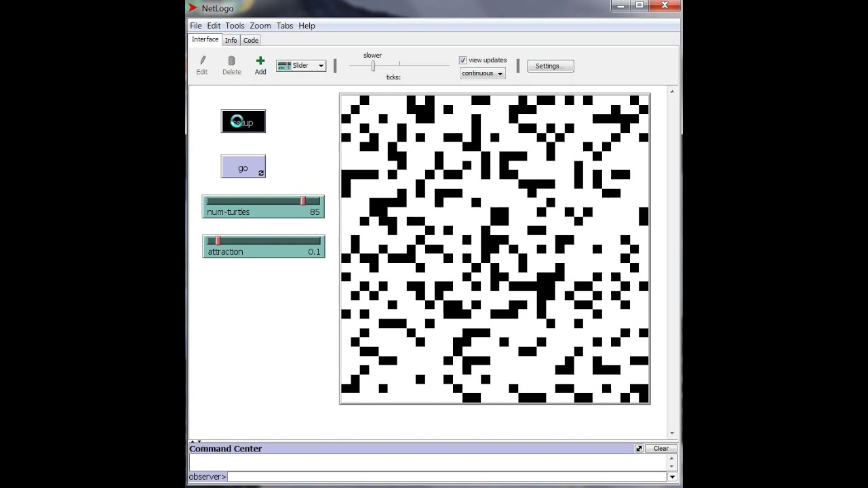Click the Command Center output scroll-up arrow
Viewport: 868px width, 488px height.
[672, 458]
